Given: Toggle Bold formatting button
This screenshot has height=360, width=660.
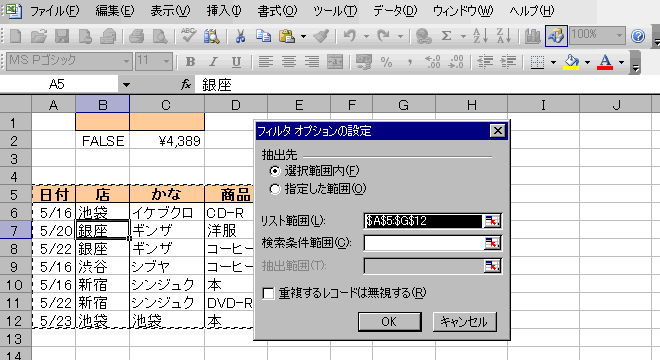Looking at the screenshot, I should pos(190,62).
